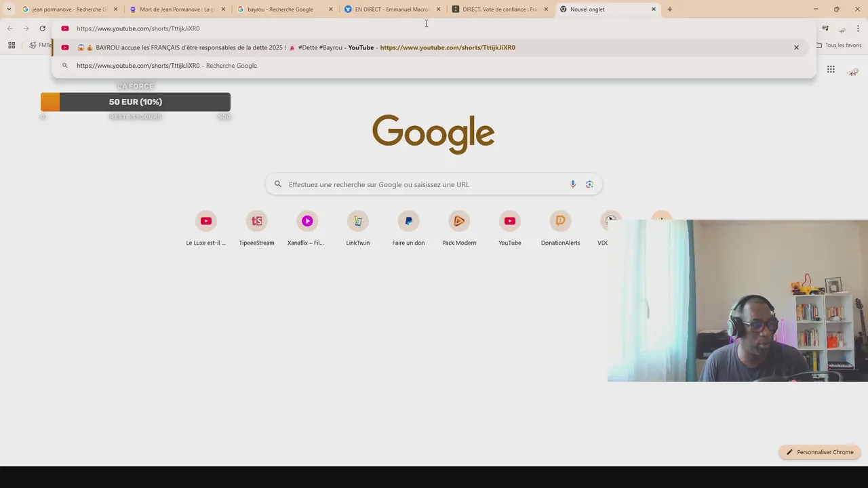Open the TipeeeStream shortcut

coord(256,228)
